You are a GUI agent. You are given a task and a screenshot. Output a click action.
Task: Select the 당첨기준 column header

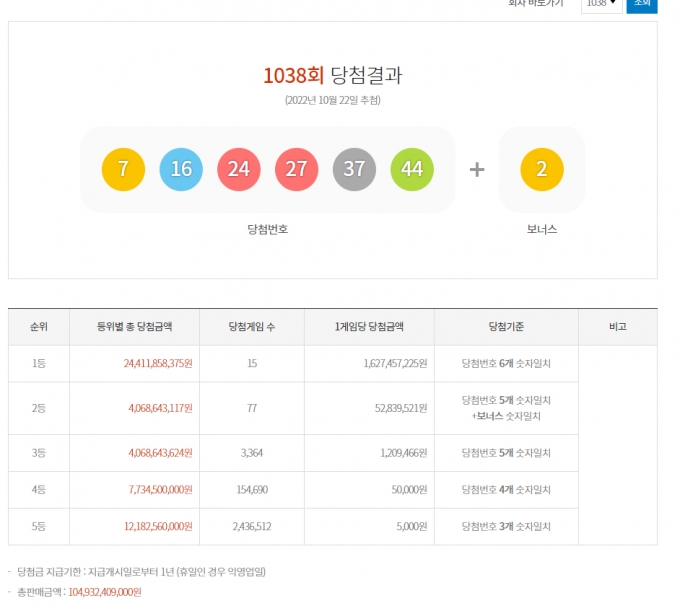(506, 327)
